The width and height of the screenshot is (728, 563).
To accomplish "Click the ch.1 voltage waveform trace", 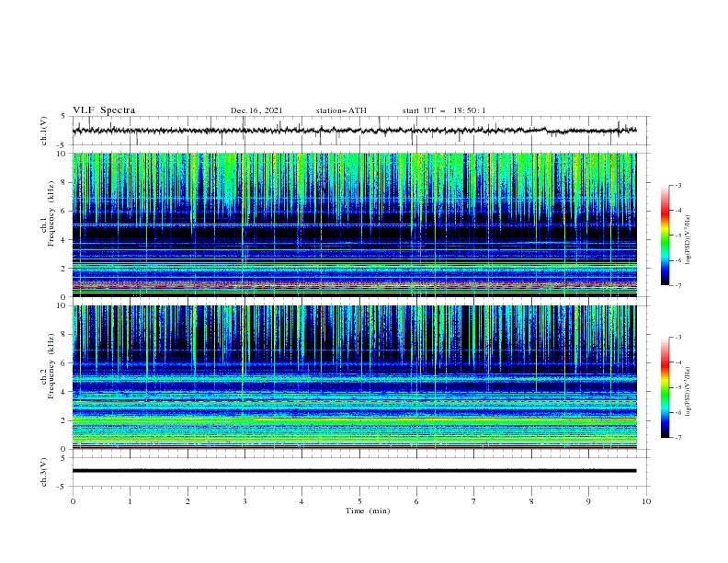I will pyautogui.click(x=354, y=131).
